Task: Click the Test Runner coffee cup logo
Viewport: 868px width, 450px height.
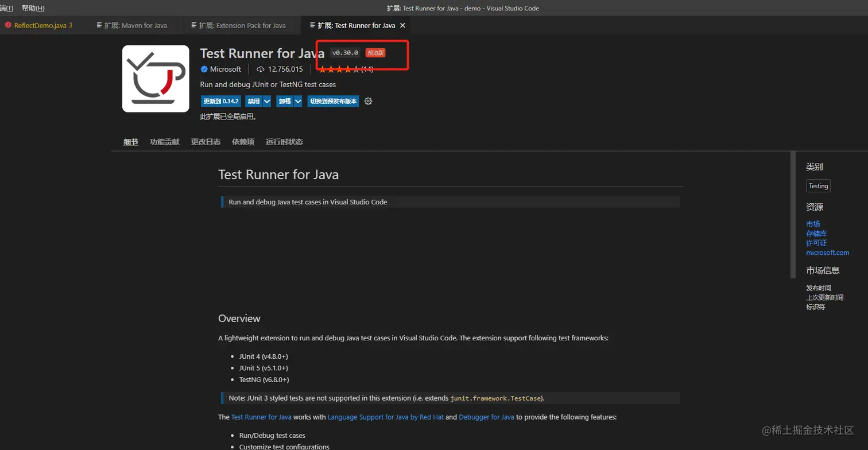Action: pos(156,79)
